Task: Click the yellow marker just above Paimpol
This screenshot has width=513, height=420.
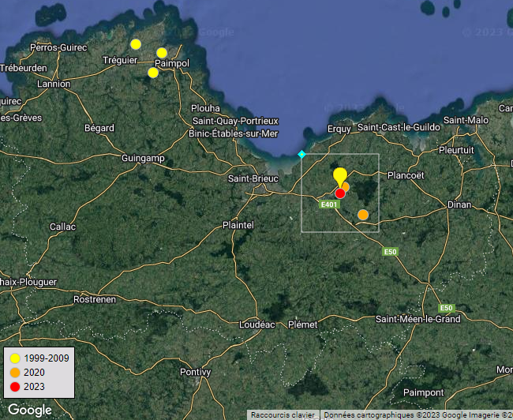Action: pyautogui.click(x=162, y=53)
